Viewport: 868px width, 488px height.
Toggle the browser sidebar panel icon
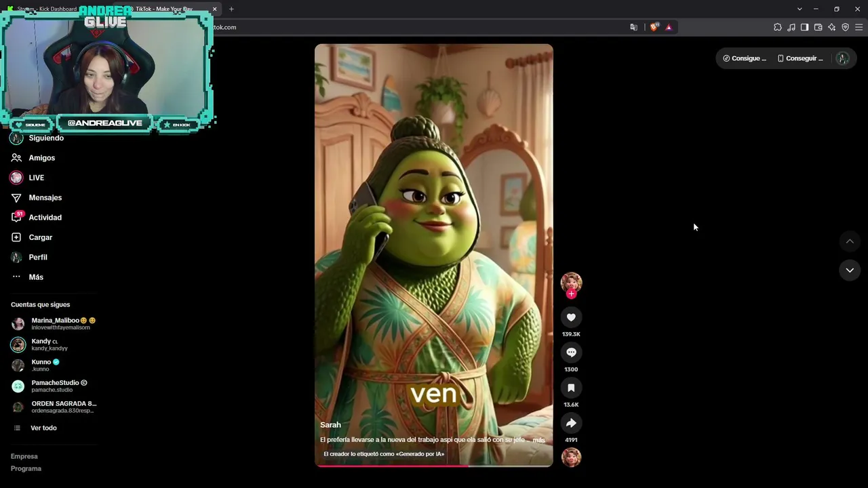804,27
